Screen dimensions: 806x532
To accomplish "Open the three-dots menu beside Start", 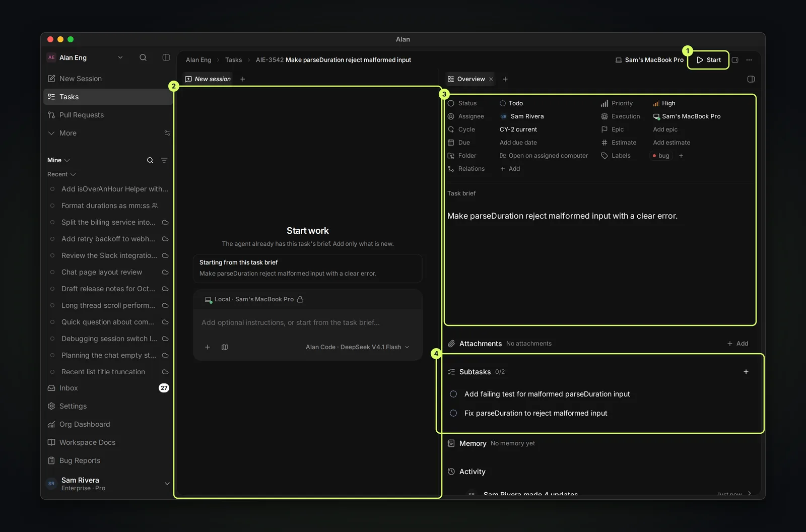I will pyautogui.click(x=749, y=60).
